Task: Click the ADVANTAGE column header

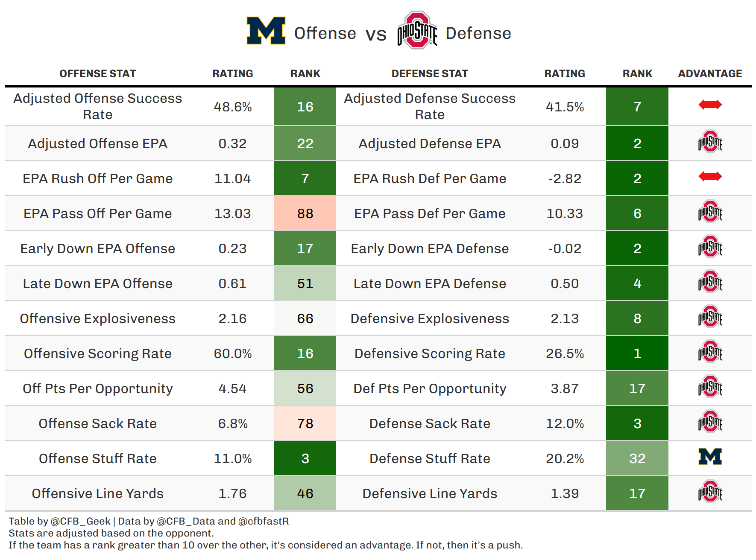Action: point(710,74)
